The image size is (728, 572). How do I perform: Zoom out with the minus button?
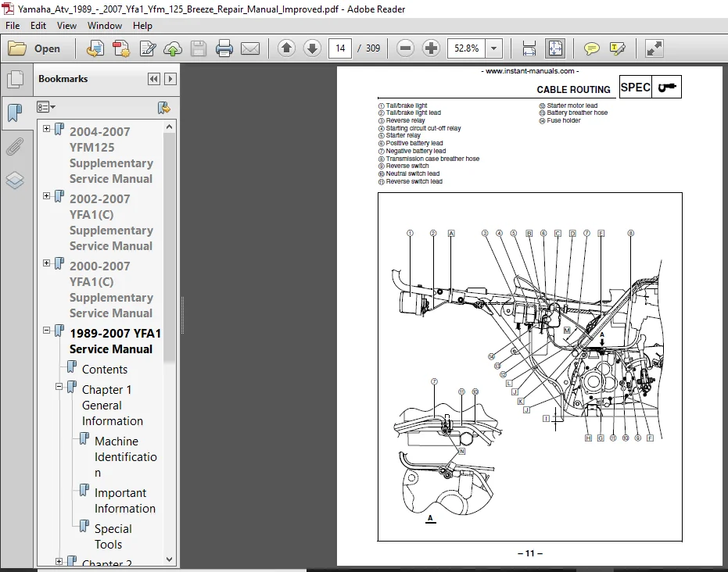[x=405, y=48]
